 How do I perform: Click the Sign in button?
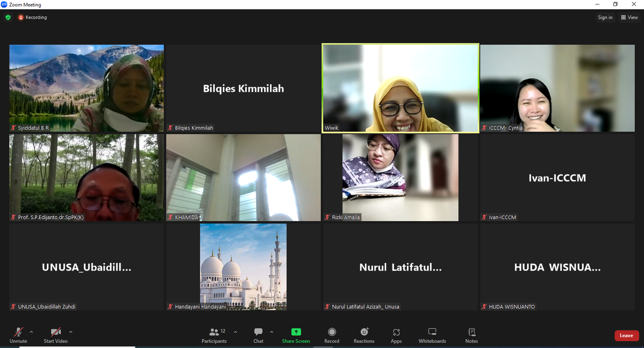(605, 17)
